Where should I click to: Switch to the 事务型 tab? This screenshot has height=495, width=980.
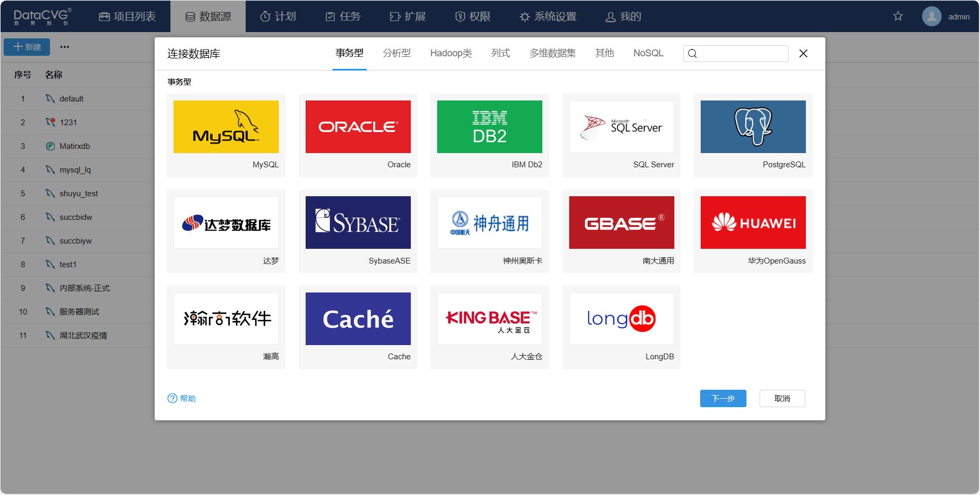[x=349, y=53]
